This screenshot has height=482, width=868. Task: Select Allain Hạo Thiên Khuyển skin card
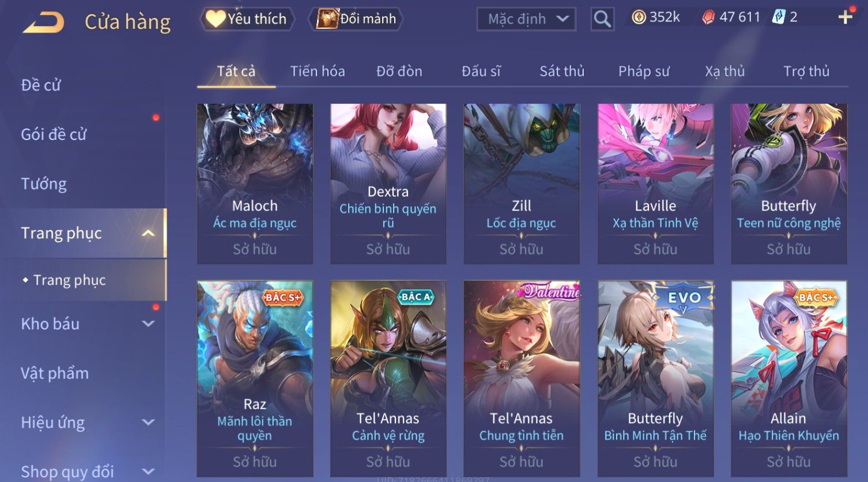(789, 378)
